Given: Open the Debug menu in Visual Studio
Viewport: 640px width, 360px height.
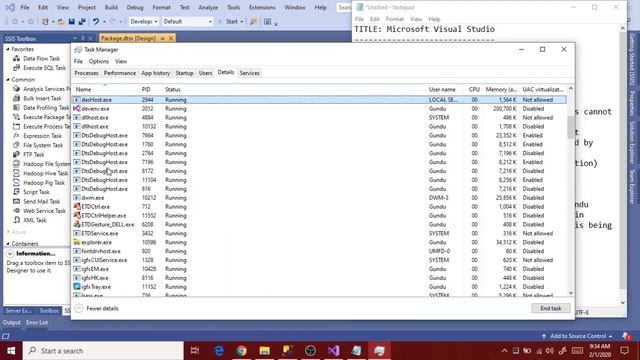Looking at the screenshot, I should pos(135,7).
